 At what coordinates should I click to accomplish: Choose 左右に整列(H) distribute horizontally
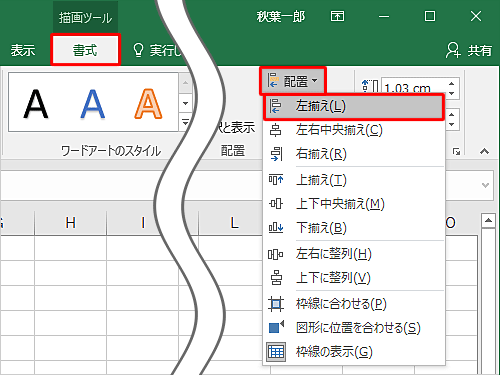click(354, 254)
